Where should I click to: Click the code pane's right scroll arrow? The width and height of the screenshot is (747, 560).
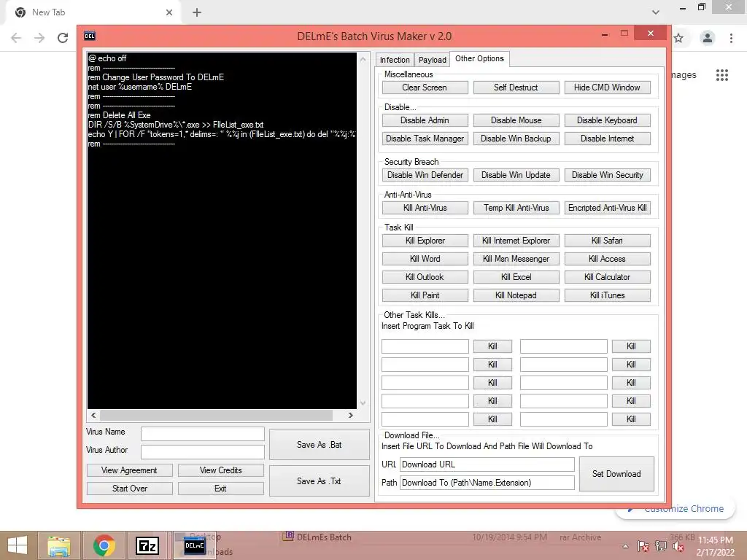pos(350,415)
